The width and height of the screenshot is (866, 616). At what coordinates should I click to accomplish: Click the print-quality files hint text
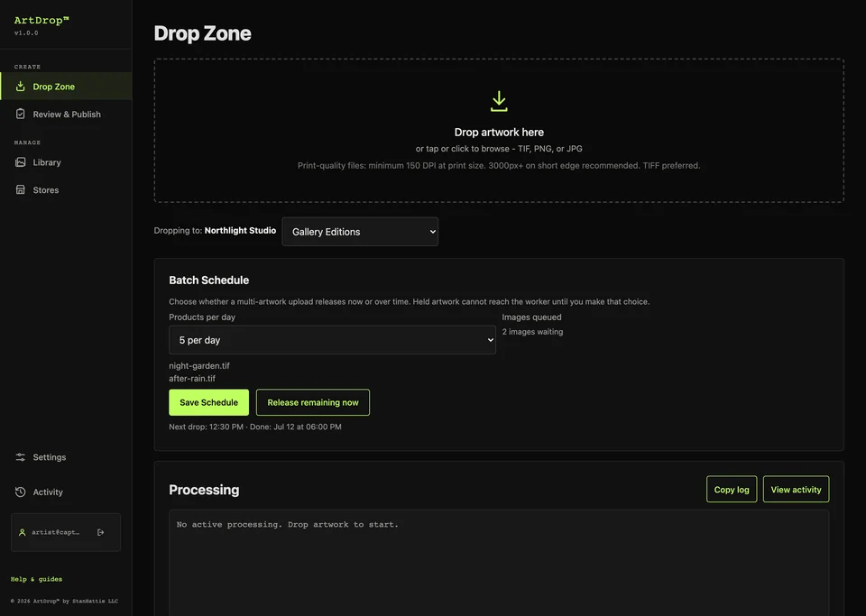499,166
